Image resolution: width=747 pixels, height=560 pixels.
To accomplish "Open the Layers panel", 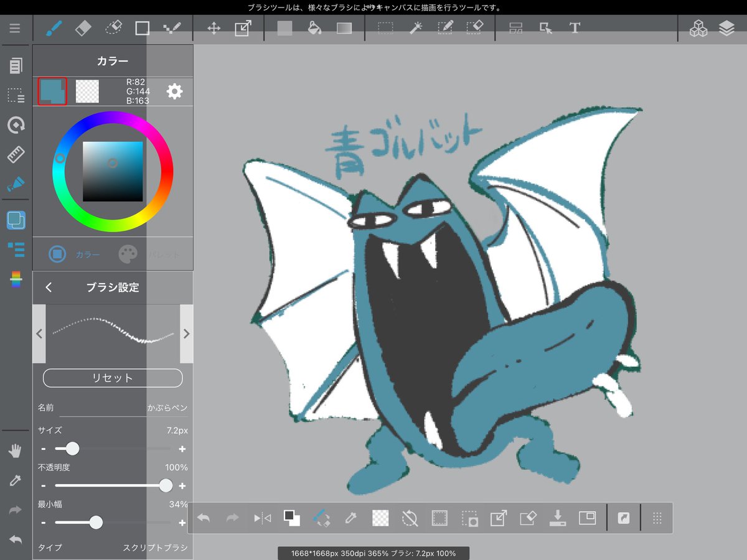I will click(726, 29).
